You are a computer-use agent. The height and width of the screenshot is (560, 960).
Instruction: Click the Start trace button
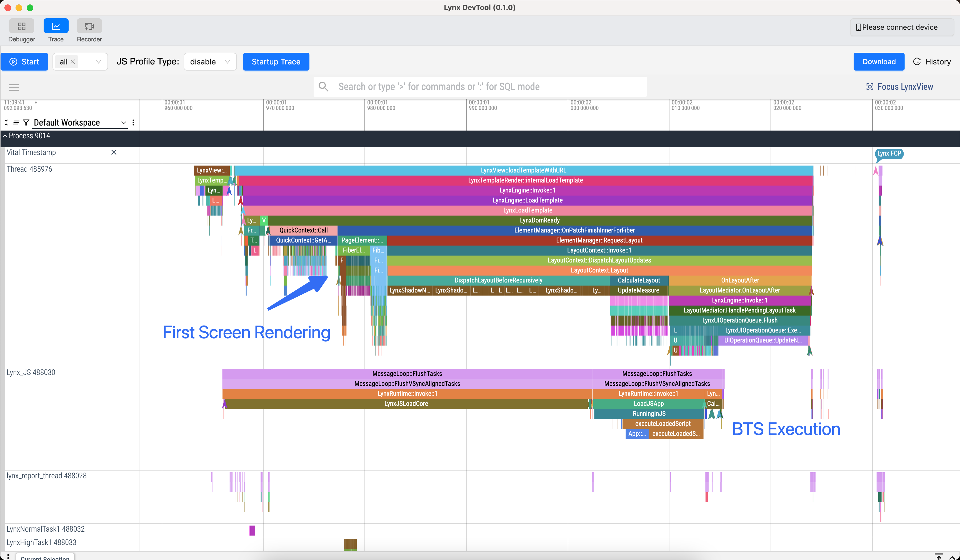24,62
